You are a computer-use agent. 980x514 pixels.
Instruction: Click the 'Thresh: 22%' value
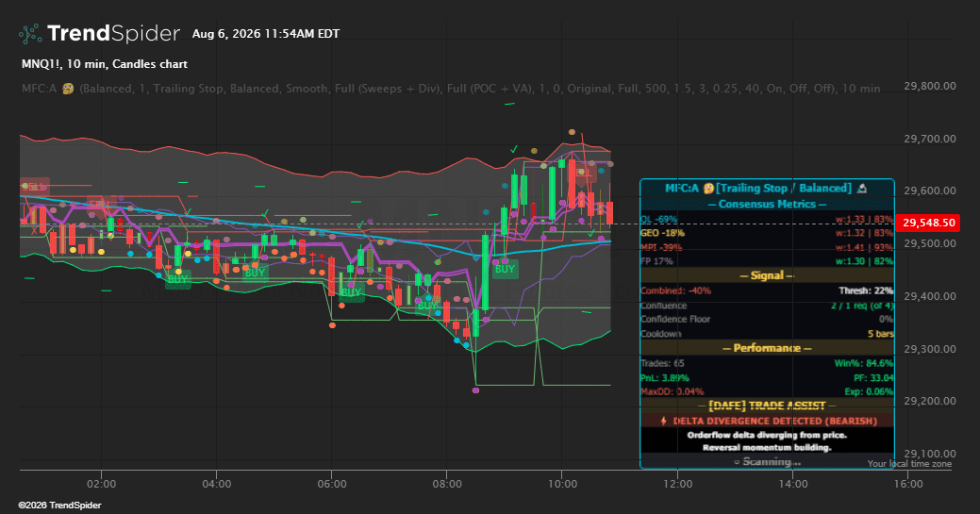(x=866, y=290)
